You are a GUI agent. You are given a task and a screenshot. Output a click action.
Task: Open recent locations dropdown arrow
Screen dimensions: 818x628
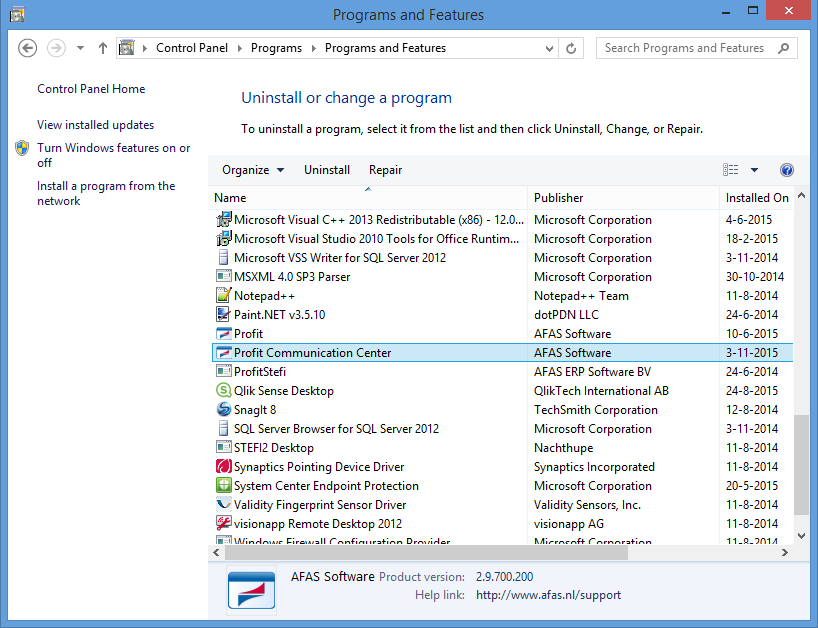click(80, 48)
